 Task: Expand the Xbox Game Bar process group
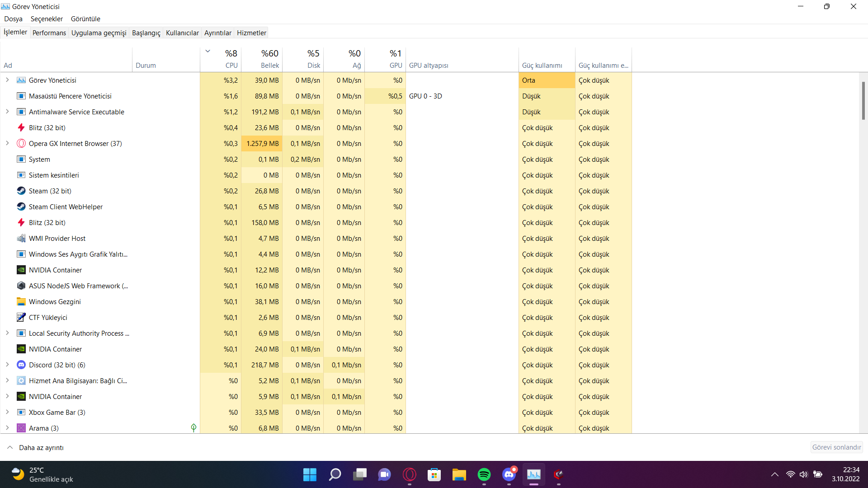coord(7,412)
